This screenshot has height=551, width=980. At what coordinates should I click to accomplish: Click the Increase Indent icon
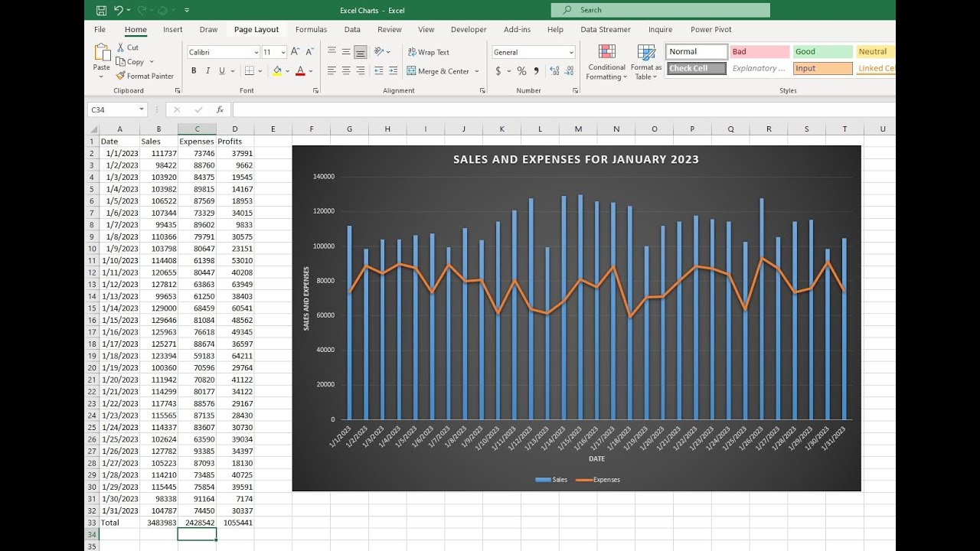point(394,70)
